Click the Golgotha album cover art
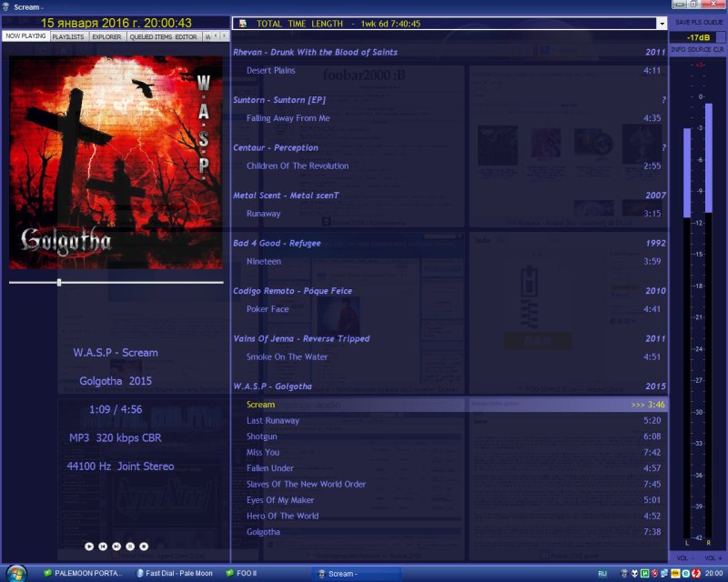This screenshot has width=728, height=582. tap(116, 163)
